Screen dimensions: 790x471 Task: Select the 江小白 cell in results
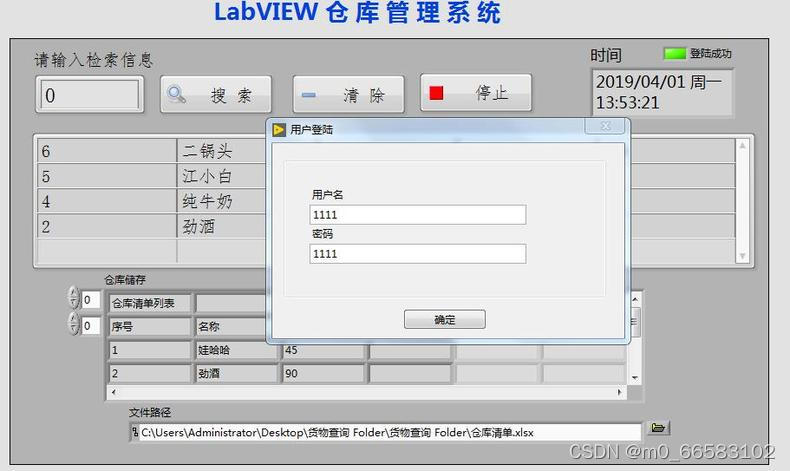click(x=222, y=176)
